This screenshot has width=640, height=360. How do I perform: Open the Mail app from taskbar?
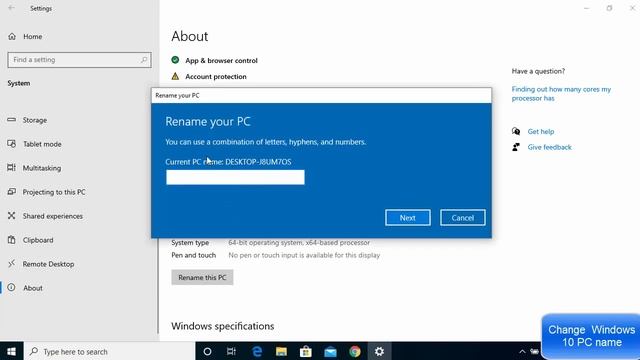click(x=330, y=351)
